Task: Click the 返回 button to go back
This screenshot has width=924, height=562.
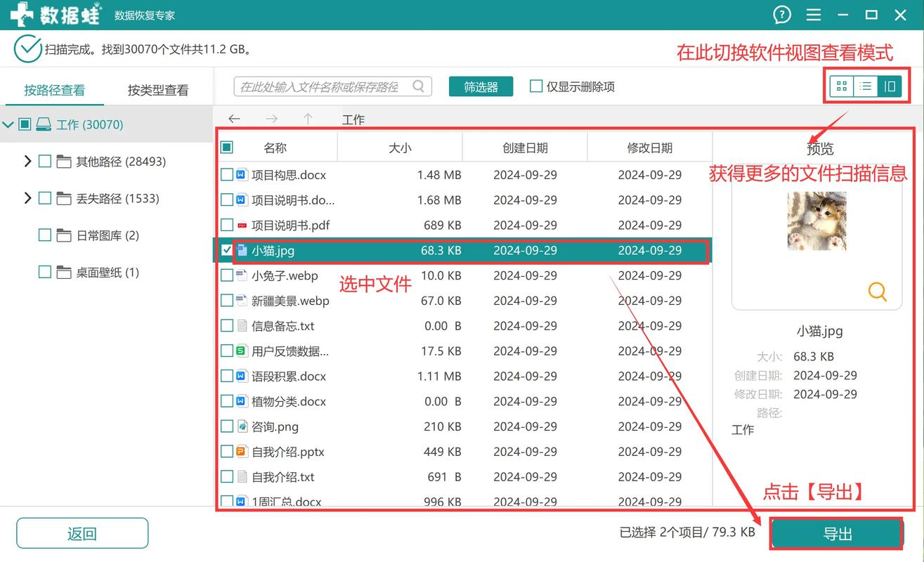Action: [x=82, y=532]
